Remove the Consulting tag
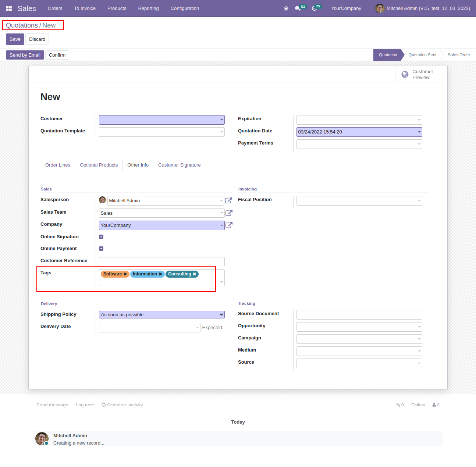The height and width of the screenshot is (467, 476). coord(195,274)
